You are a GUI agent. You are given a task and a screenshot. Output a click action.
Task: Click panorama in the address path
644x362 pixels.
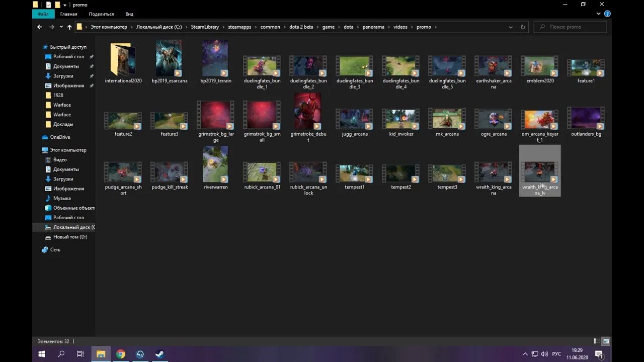(x=373, y=27)
